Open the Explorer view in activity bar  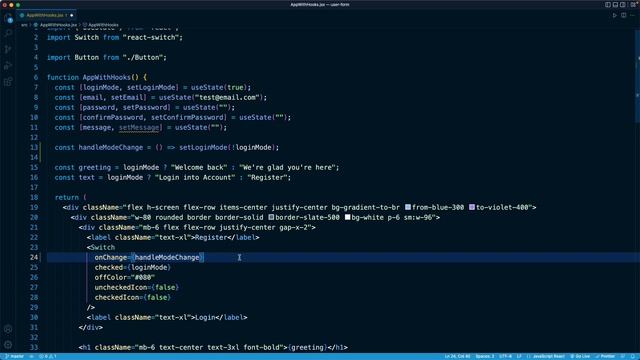(8, 18)
